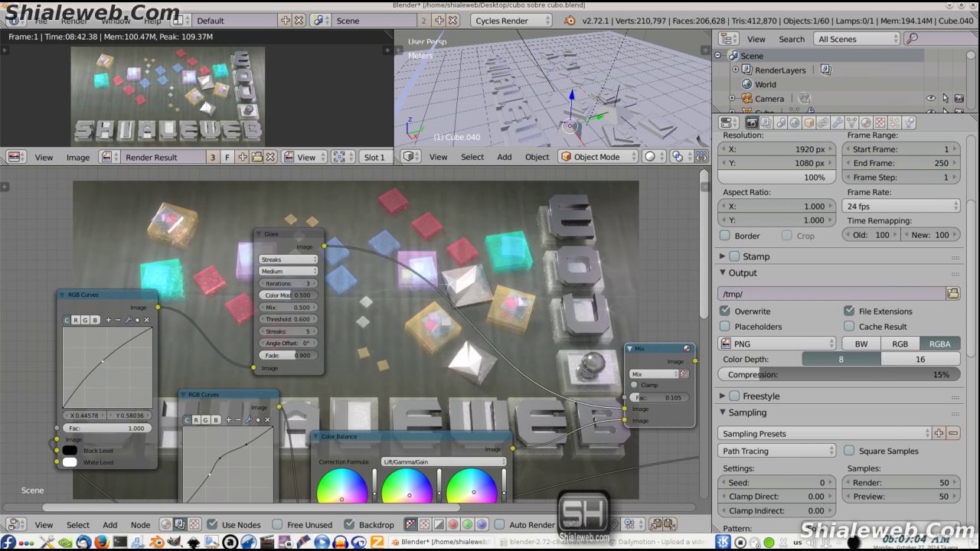Viewport: 980px width, 551px height.
Task: Open the Constraints properties tab (chain icon)
Action: [x=823, y=122]
